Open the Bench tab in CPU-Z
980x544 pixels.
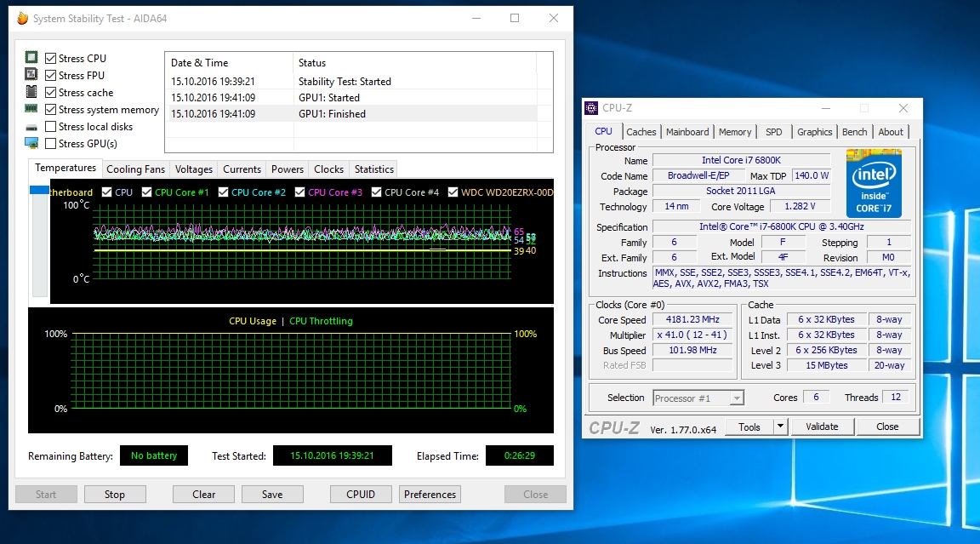[x=854, y=132]
